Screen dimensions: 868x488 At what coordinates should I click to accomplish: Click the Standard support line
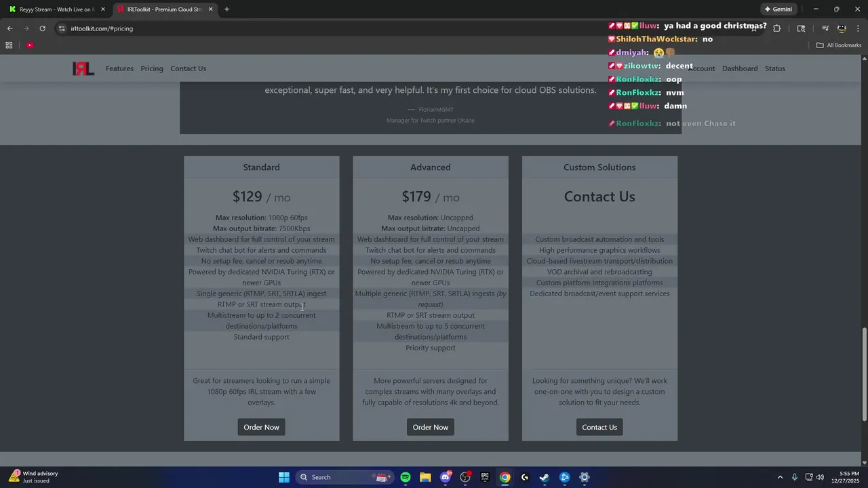(261, 337)
